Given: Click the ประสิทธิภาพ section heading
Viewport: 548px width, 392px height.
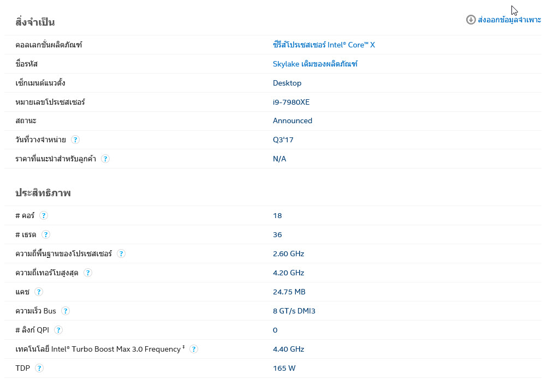Looking at the screenshot, I should coord(43,193).
